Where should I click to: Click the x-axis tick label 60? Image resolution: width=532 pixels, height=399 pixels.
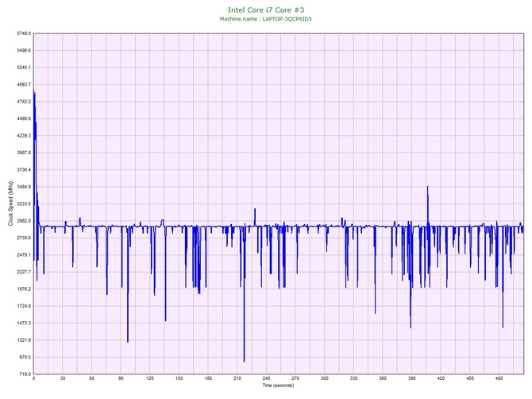(91, 378)
